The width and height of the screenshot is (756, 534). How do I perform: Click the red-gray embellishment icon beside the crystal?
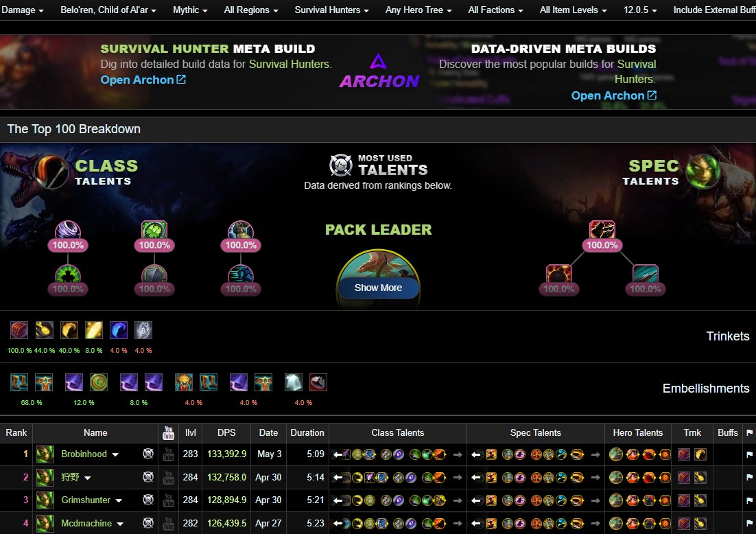(318, 382)
